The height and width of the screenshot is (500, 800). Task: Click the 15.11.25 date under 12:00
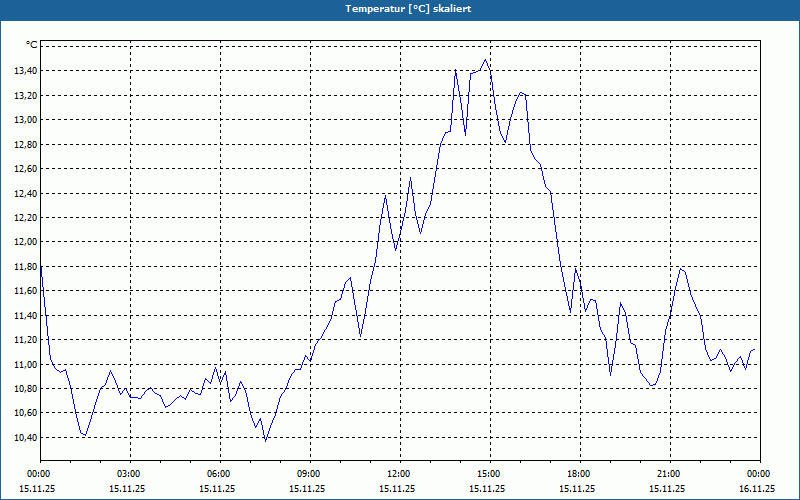tap(397, 488)
